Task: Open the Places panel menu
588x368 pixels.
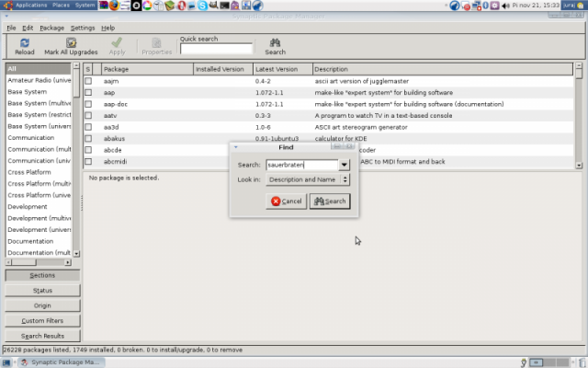Action: pyautogui.click(x=61, y=6)
